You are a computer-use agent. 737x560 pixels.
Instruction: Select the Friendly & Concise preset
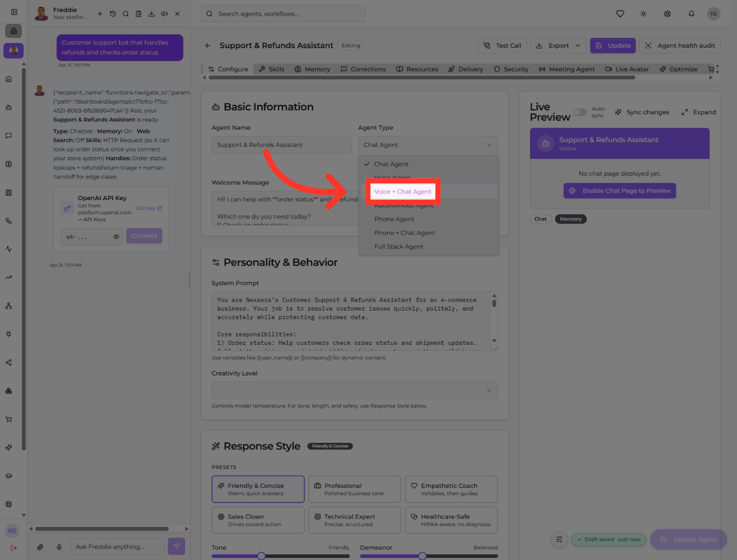pos(258,489)
